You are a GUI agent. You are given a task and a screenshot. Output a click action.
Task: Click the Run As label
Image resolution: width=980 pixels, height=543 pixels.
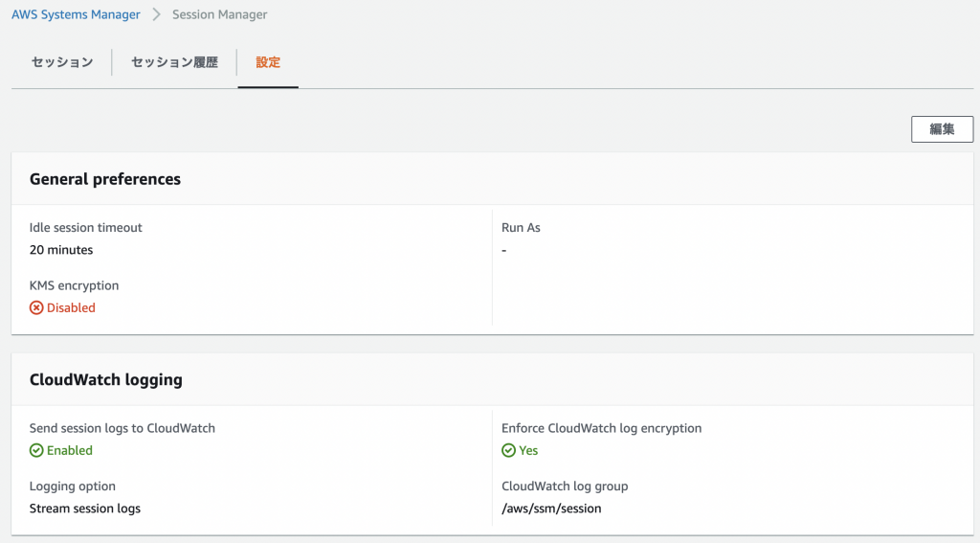521,228
